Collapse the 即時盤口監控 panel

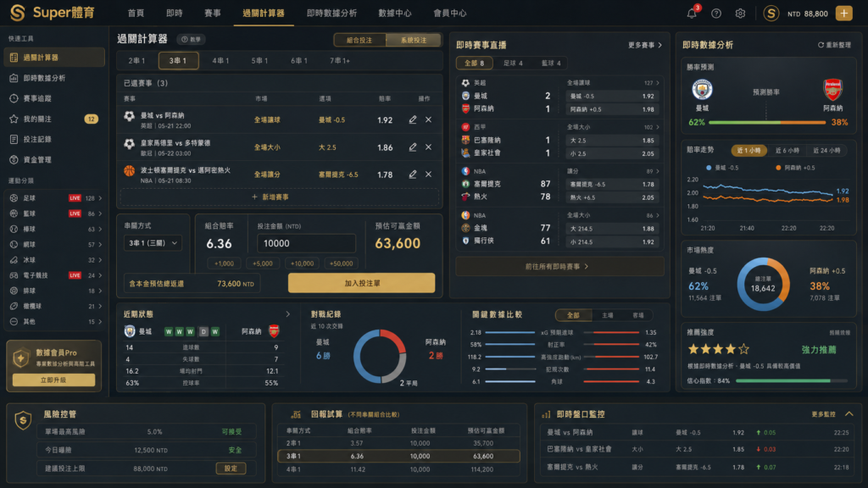849,413
